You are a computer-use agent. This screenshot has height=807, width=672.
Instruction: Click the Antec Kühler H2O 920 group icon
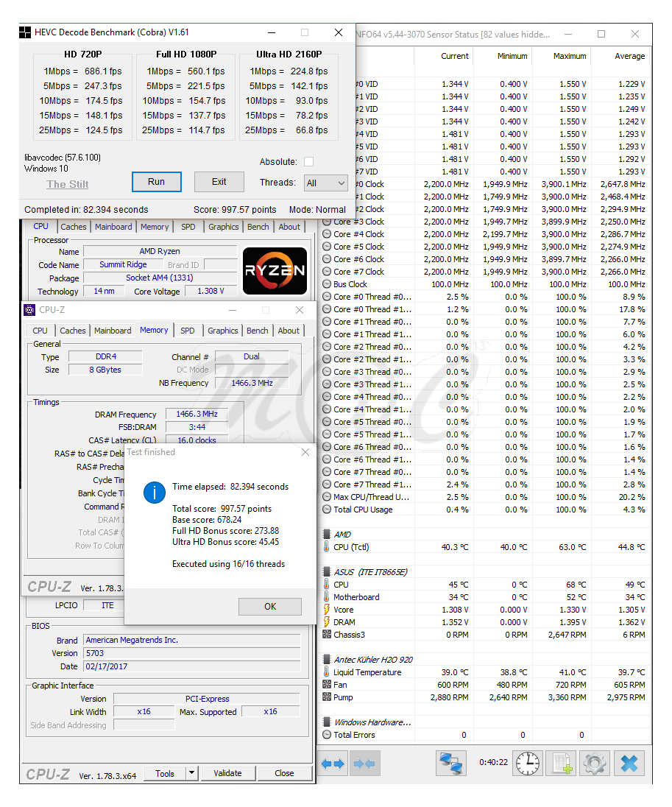pyautogui.click(x=327, y=659)
